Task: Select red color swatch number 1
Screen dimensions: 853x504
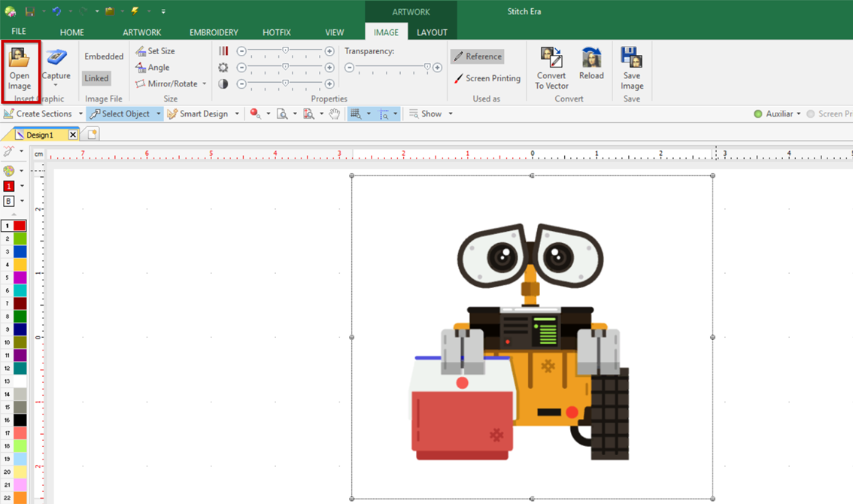Action: pos(20,226)
